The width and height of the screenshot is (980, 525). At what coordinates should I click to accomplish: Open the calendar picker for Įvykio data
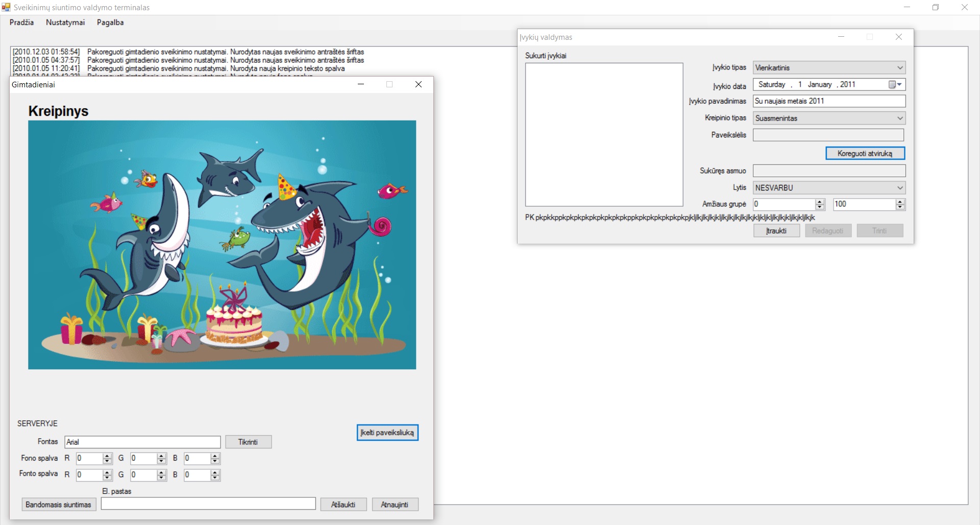point(895,84)
